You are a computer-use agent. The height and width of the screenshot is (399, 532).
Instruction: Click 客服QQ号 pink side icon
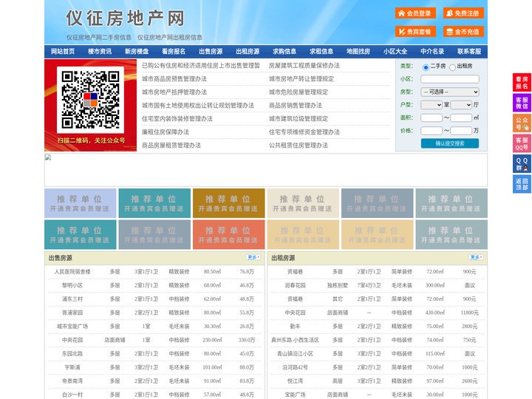pos(522,143)
